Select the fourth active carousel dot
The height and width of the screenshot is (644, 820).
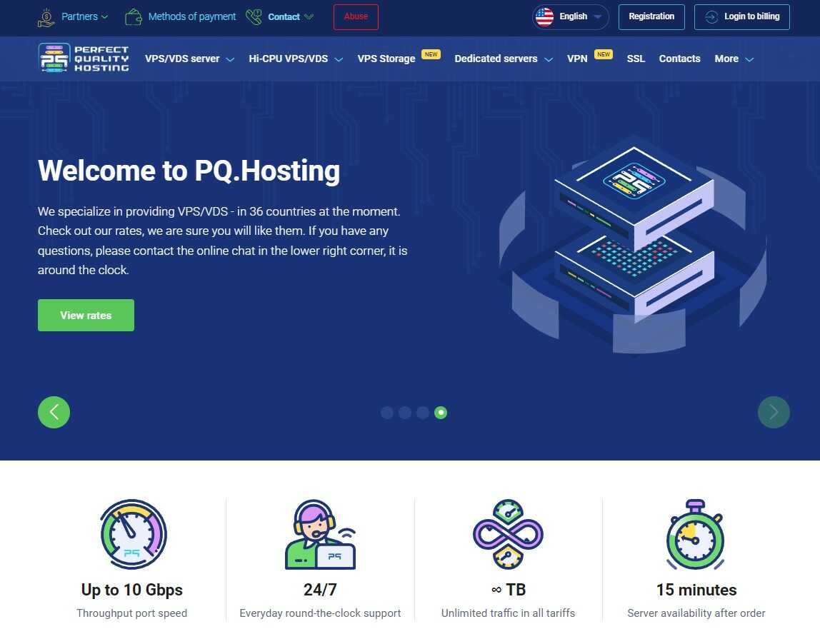click(x=441, y=413)
